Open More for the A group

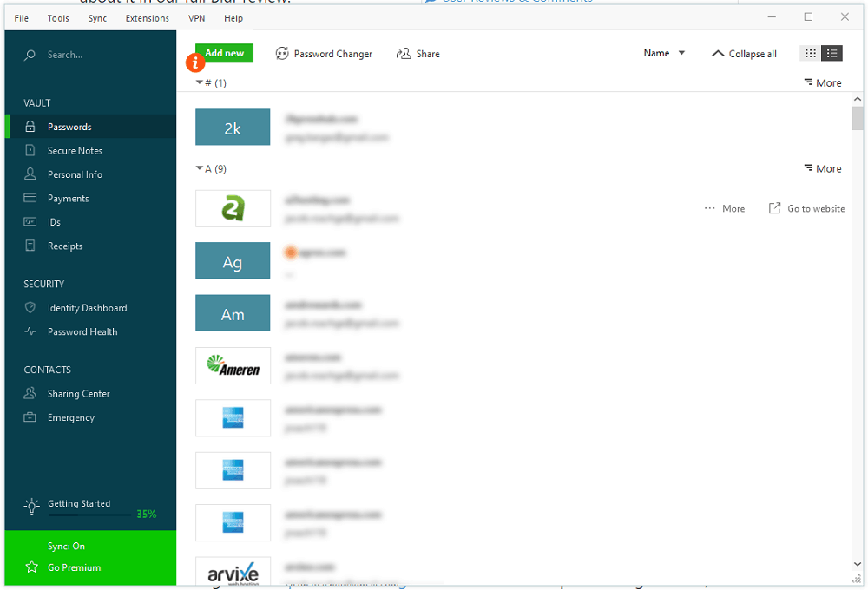pos(823,169)
